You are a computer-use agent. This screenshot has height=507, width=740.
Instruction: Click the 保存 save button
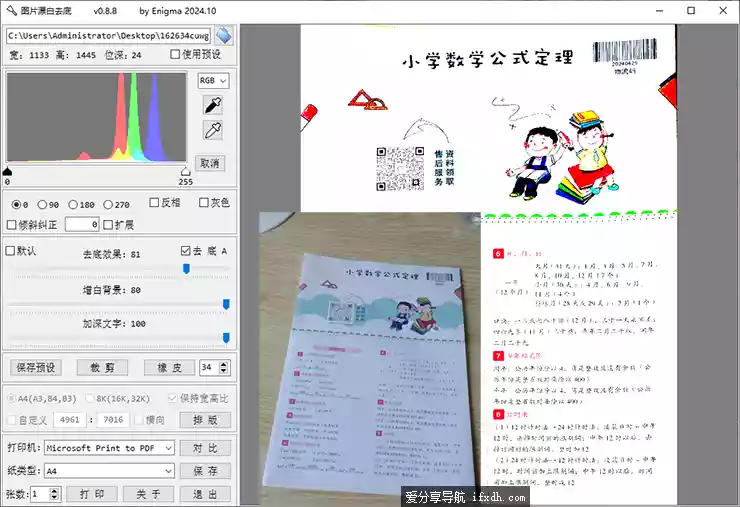205,471
